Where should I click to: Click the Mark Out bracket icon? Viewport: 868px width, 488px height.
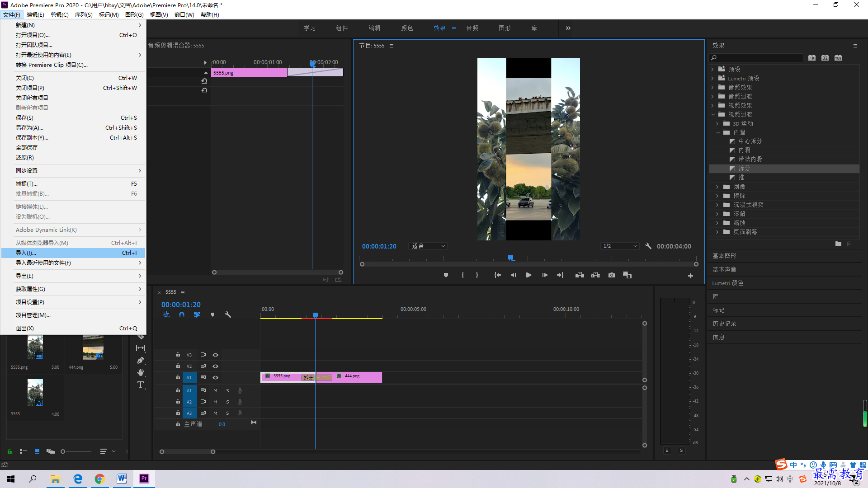(x=477, y=275)
